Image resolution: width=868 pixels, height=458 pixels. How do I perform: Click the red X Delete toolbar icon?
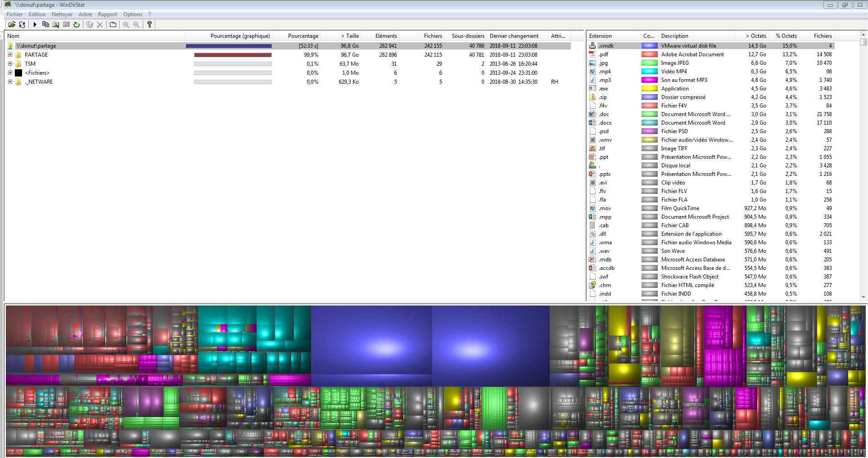click(100, 25)
